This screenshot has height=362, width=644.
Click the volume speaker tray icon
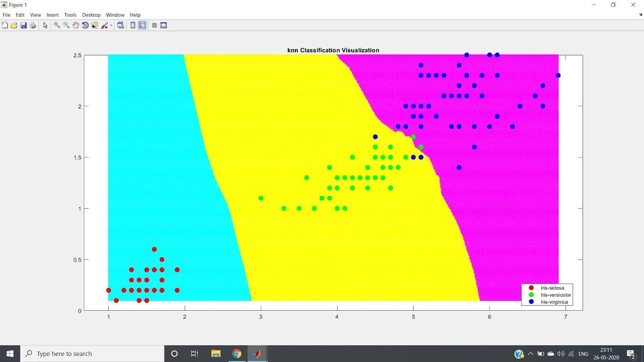[x=561, y=354]
